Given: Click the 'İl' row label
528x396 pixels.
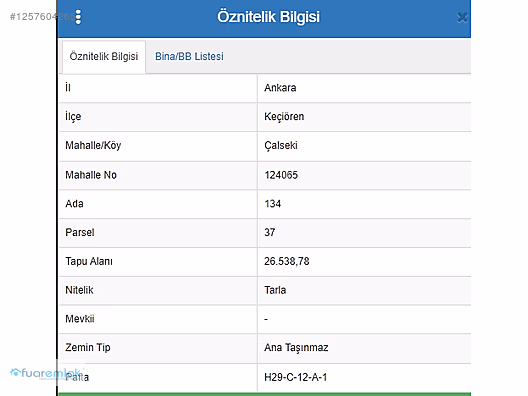Looking at the screenshot, I should tap(68, 88).
